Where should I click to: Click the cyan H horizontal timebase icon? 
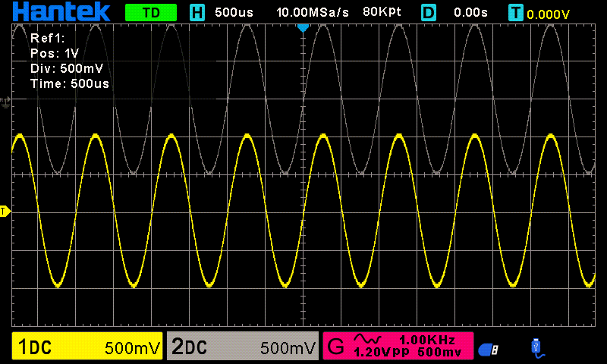click(x=197, y=12)
